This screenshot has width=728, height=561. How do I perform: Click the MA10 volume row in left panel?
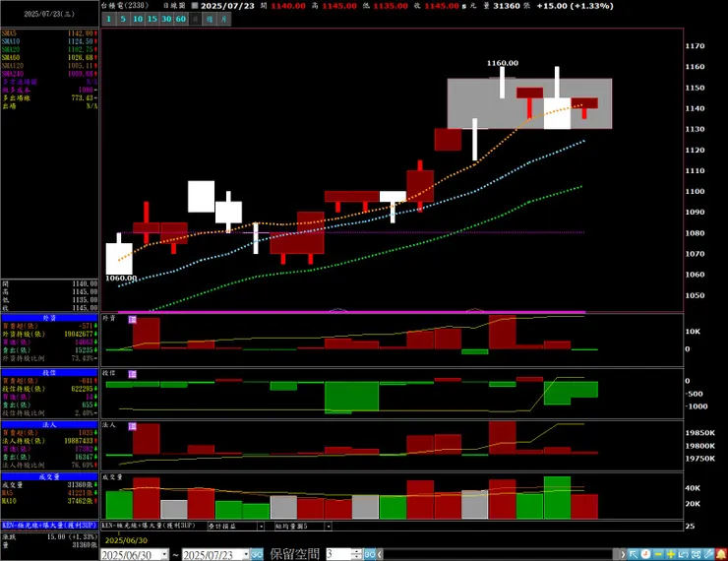point(49,501)
